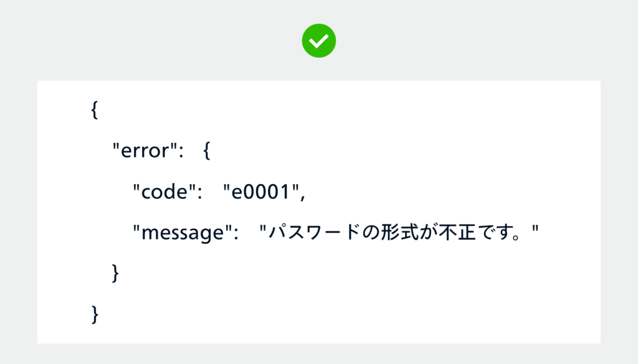
Task: Click the indented inner closing curly brace
Action: click(115, 274)
